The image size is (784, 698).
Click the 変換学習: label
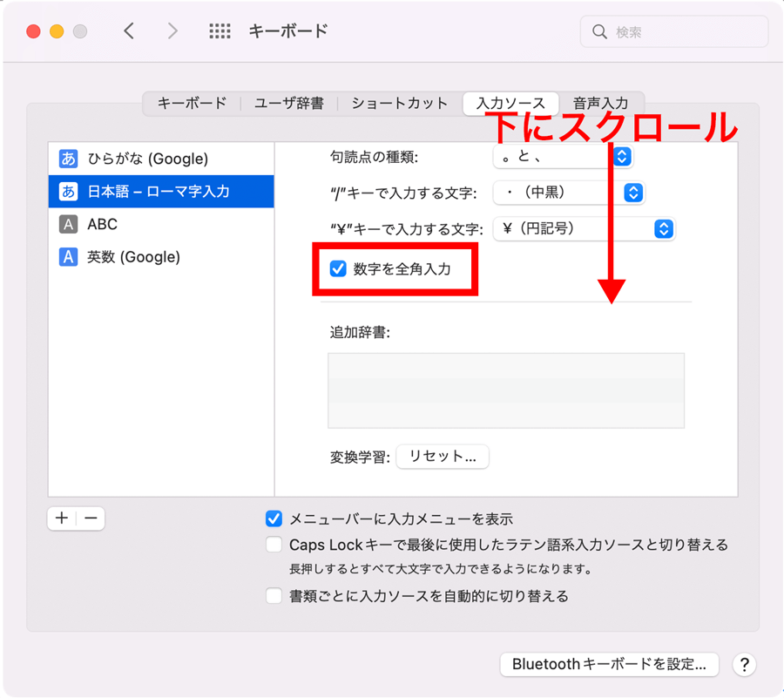360,457
